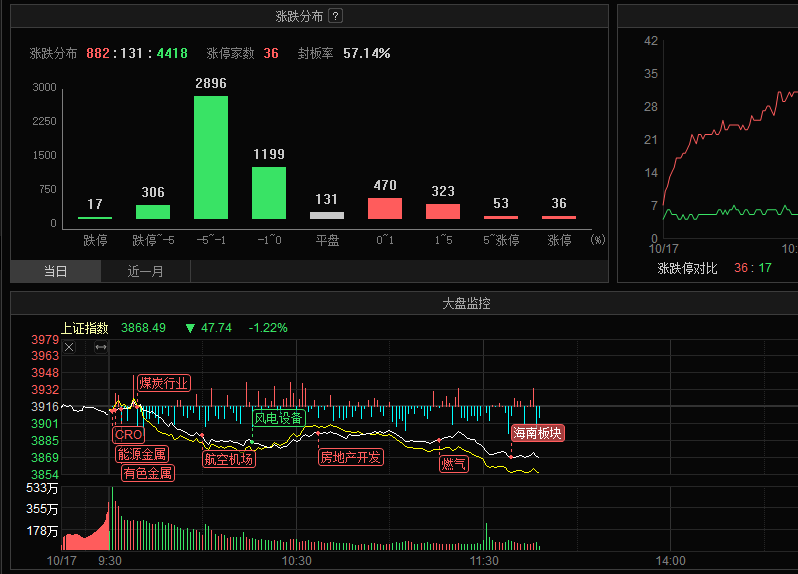Image resolution: width=798 pixels, height=574 pixels.
Task: Open the 航空机场 sector label
Action: [x=228, y=459]
